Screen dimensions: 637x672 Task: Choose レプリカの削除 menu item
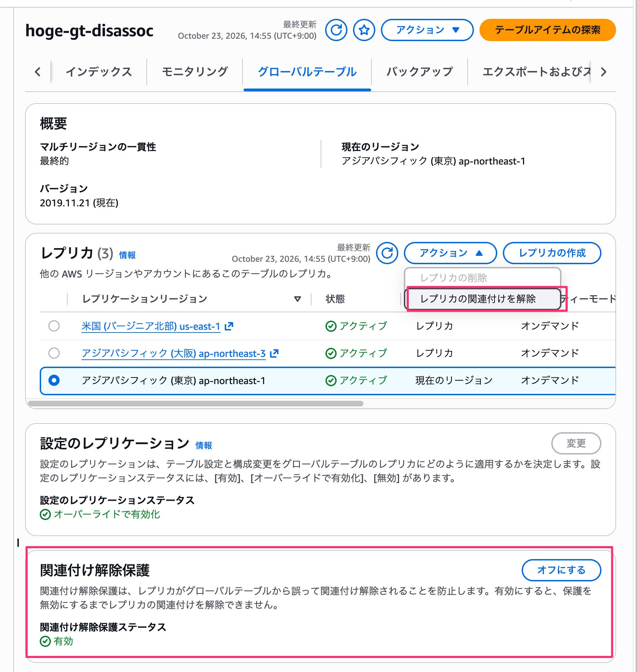(x=482, y=278)
